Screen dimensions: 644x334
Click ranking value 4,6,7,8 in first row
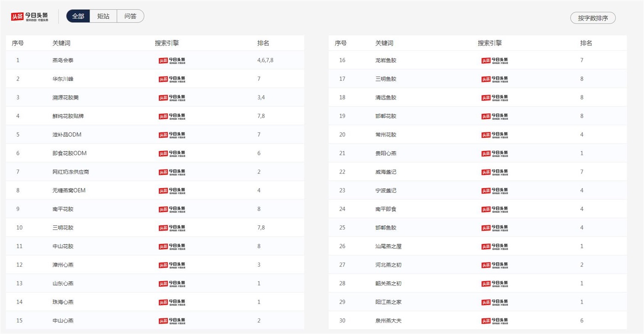click(265, 60)
